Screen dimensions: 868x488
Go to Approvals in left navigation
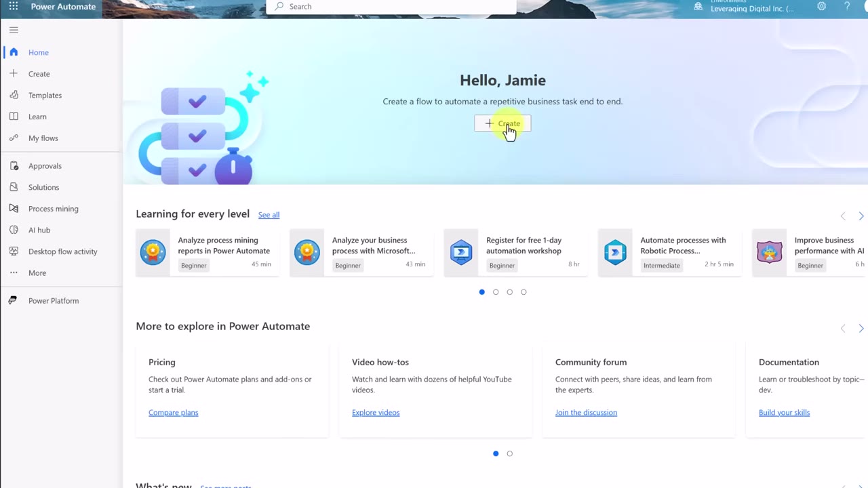(x=45, y=165)
